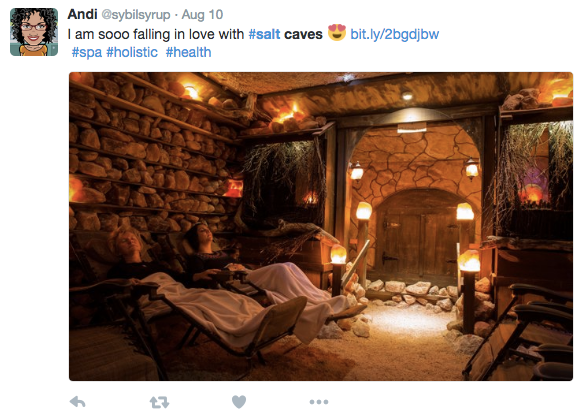The image size is (582, 419).
Task: Select the #spa hashtag
Action: (86, 52)
